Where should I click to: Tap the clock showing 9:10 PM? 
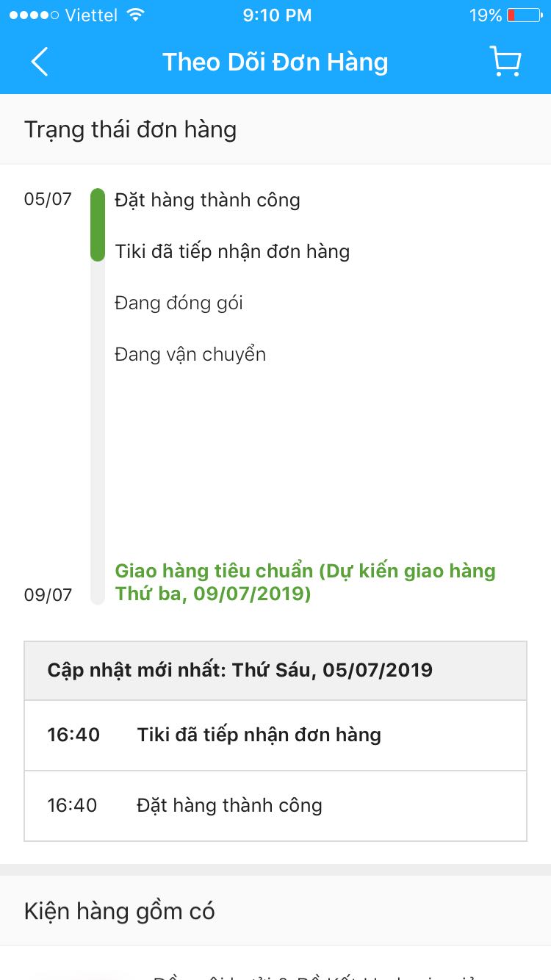point(277,13)
